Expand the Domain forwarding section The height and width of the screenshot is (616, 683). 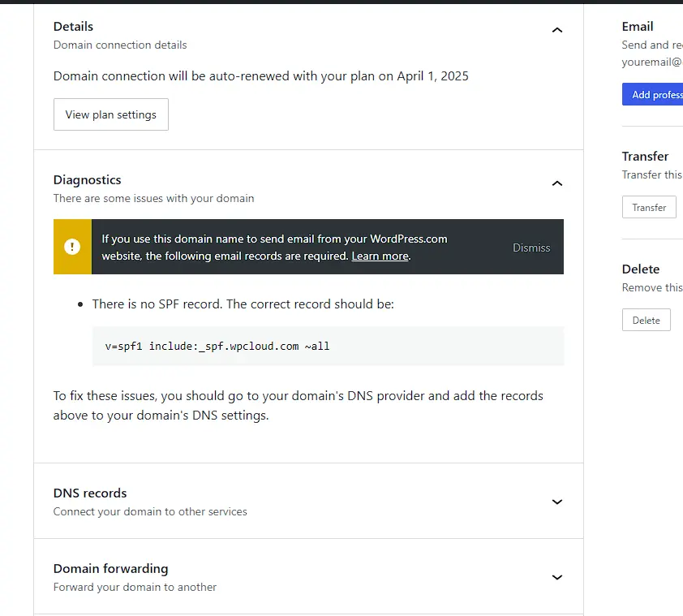[556, 577]
